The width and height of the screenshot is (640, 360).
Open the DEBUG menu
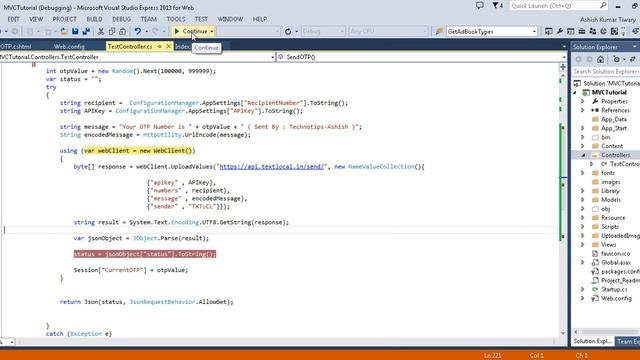click(x=121, y=19)
